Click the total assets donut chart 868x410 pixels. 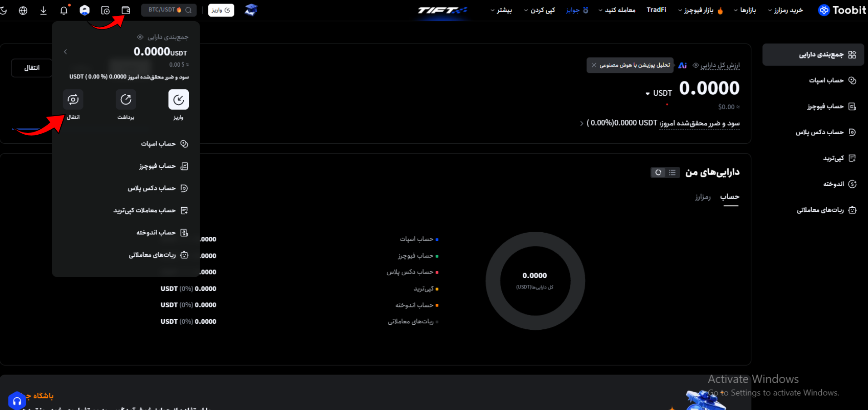click(535, 281)
